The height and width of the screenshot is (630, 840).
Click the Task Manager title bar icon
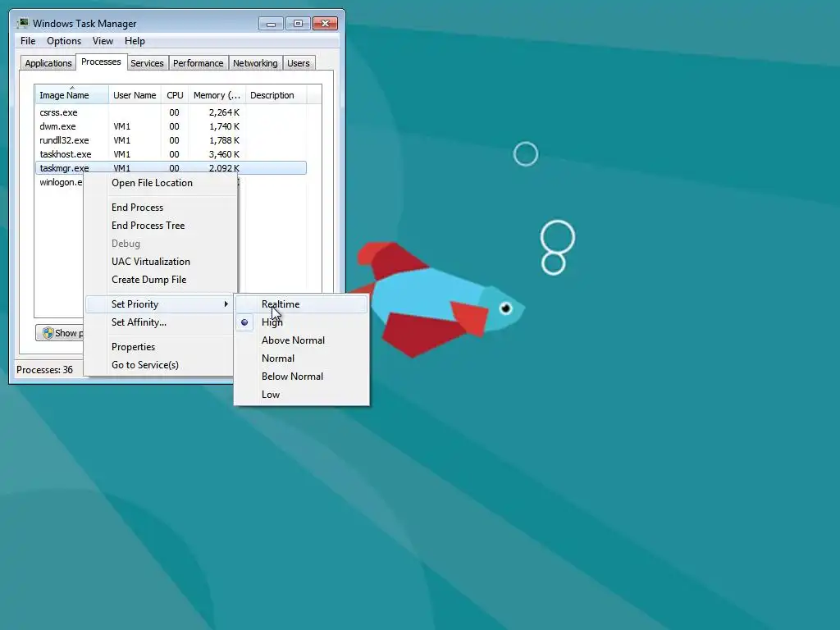[x=23, y=23]
